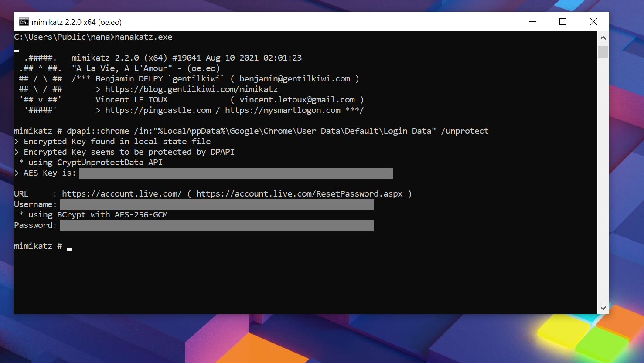
Task: Click the 'Aug 10 2021 02:01:23' build date
Action: pos(254,58)
